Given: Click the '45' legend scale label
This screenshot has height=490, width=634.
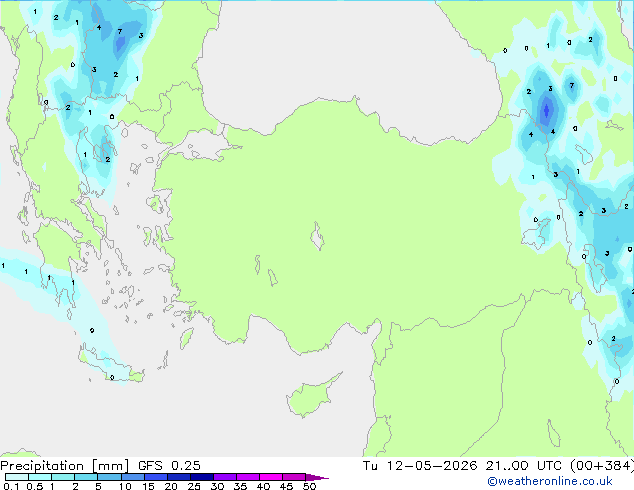Looking at the screenshot, I should pyautogui.click(x=286, y=486).
